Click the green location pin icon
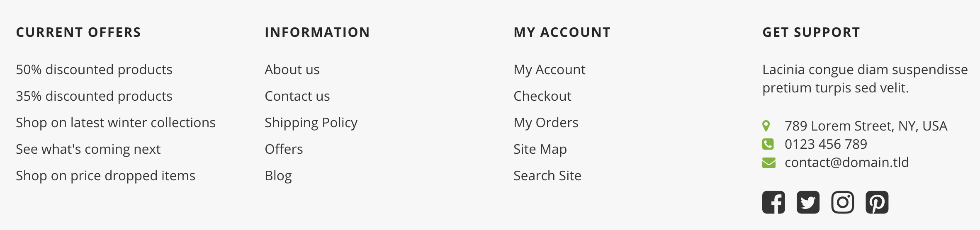980x230 pixels. 766,126
